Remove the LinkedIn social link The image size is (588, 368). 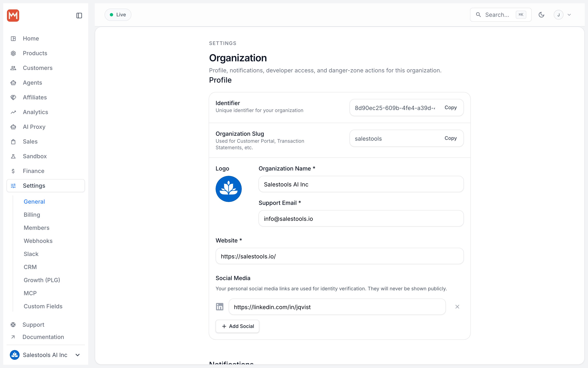(457, 307)
